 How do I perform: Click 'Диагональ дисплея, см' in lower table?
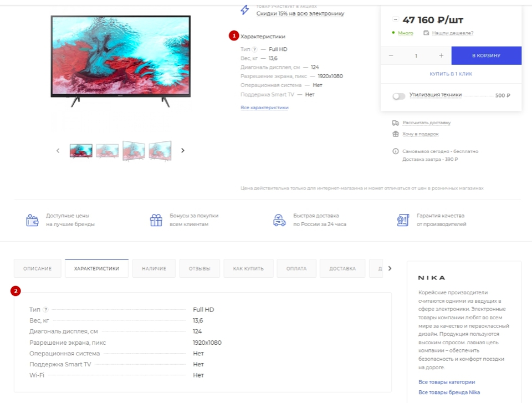tap(63, 331)
